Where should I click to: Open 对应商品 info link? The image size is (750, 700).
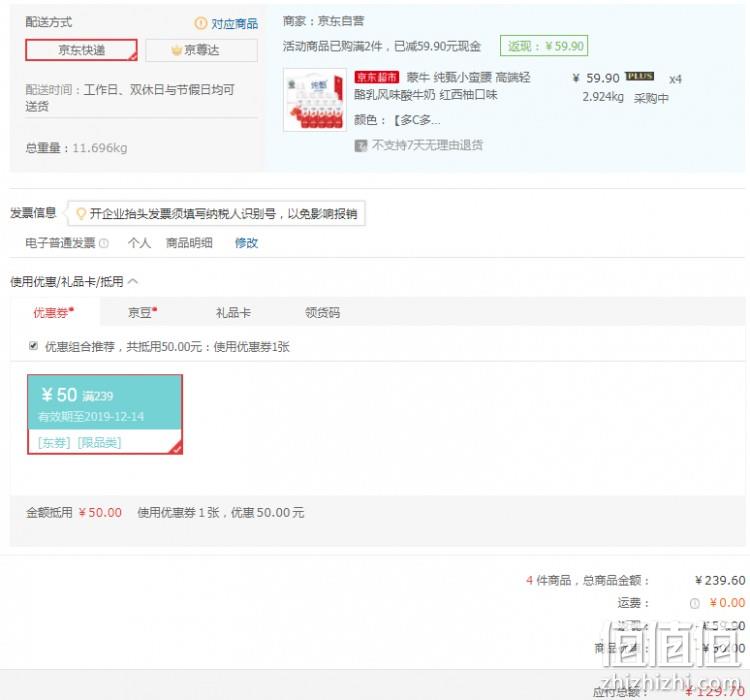(234, 23)
